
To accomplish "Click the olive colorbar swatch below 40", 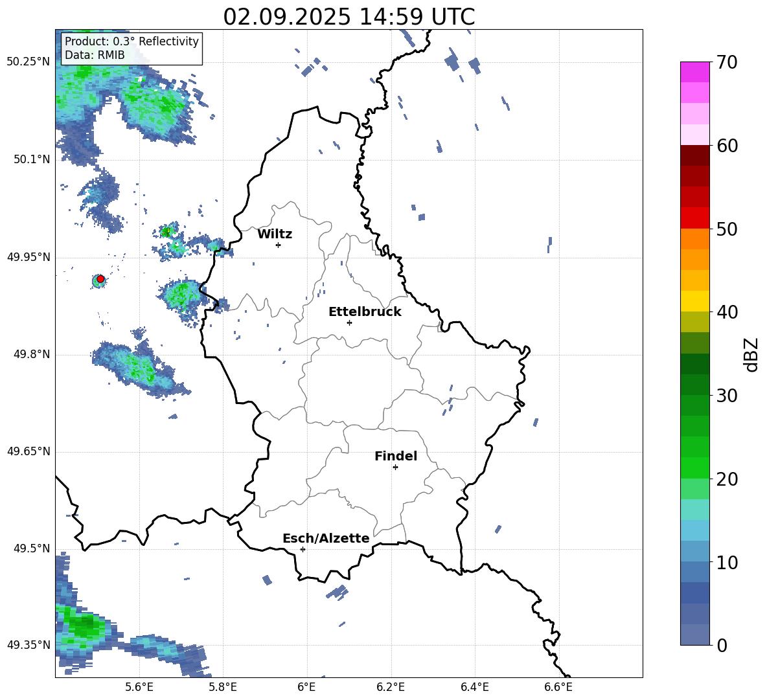I will click(694, 322).
